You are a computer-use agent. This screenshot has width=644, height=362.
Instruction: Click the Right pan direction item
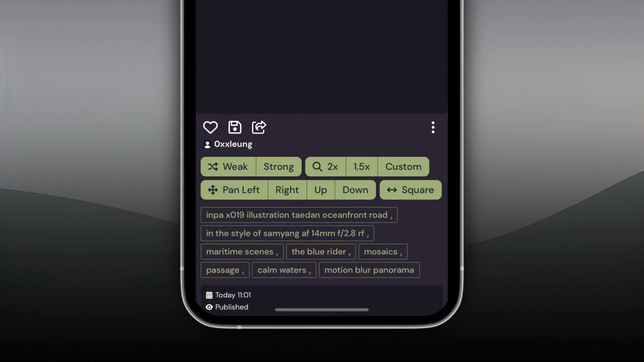[287, 190]
